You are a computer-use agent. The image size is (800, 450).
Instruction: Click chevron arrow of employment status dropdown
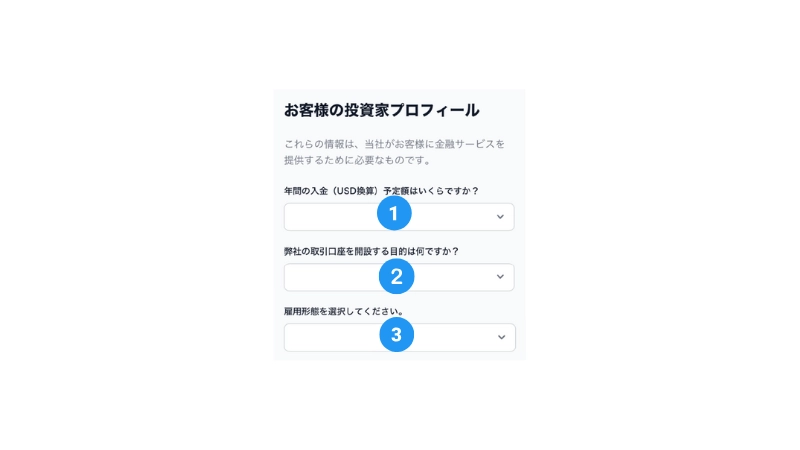(502, 337)
